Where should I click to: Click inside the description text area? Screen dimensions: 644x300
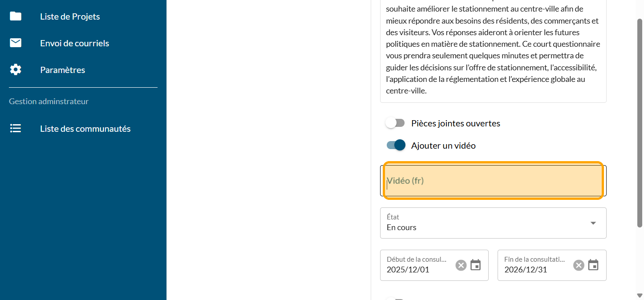(x=493, y=50)
